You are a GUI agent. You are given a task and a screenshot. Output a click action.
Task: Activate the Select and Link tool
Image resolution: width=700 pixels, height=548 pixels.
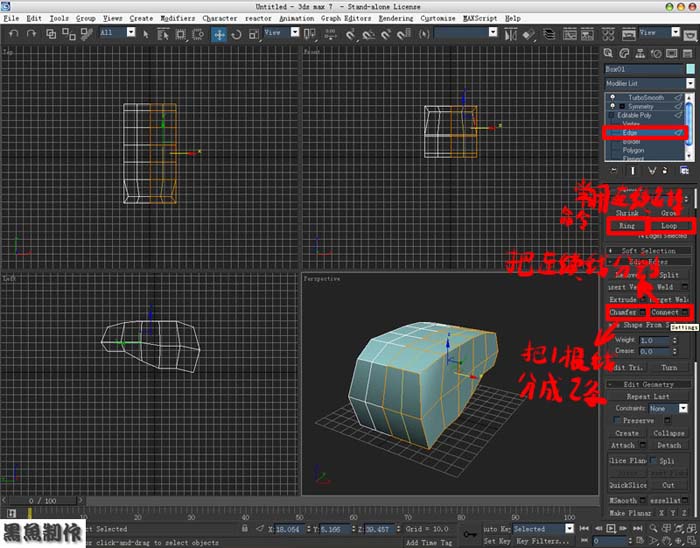[x=51, y=34]
